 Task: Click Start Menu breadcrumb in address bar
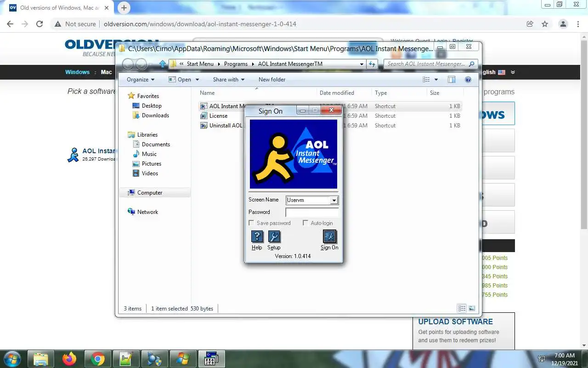click(200, 64)
